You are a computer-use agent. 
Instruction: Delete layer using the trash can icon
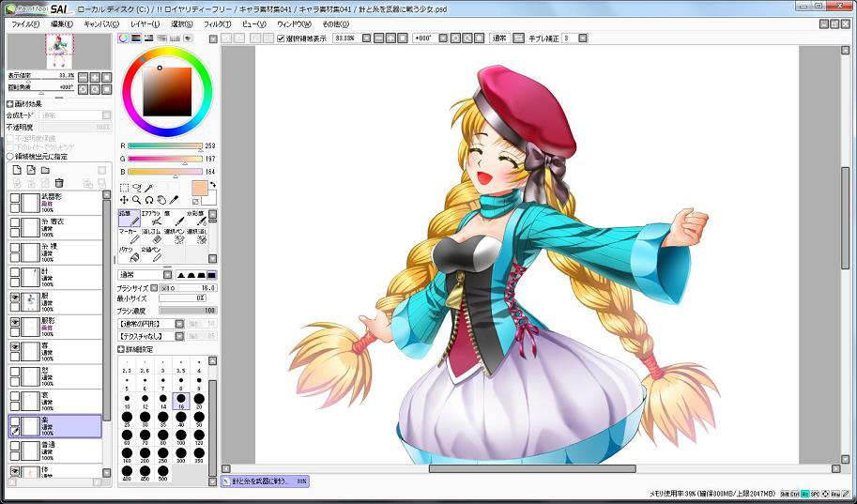[x=59, y=183]
